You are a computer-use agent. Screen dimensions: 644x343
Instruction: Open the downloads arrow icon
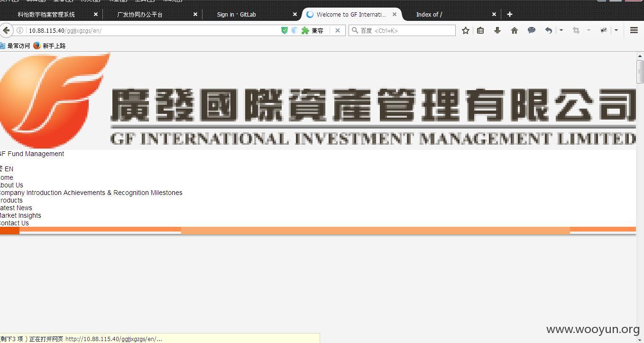click(497, 30)
